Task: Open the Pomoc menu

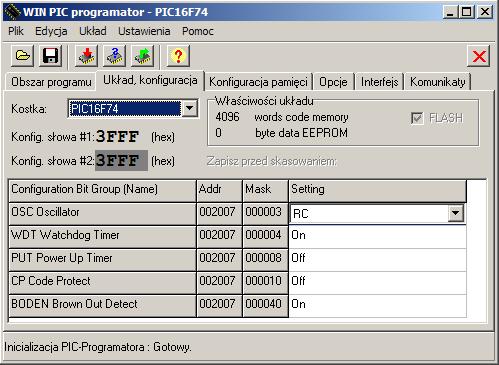Action: (x=198, y=31)
